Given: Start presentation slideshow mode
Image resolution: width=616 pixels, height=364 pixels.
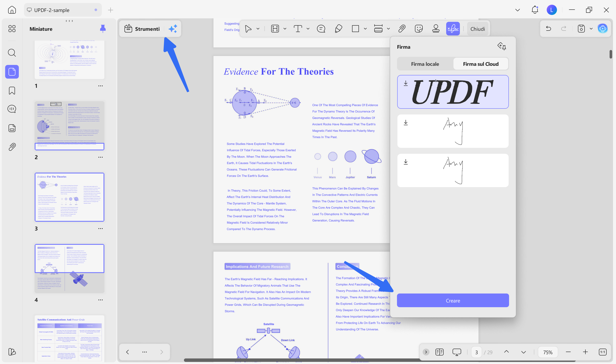Looking at the screenshot, I should click(x=457, y=352).
